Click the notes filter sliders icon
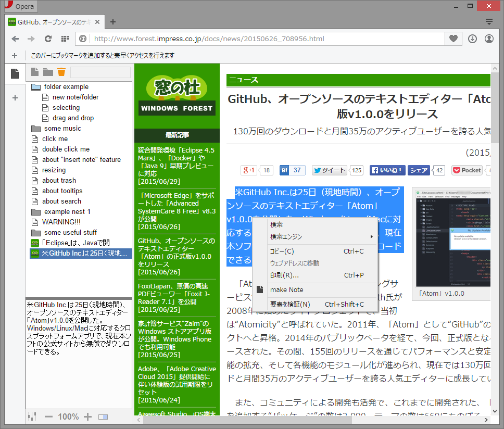The width and height of the screenshot is (504, 429). 32,417
